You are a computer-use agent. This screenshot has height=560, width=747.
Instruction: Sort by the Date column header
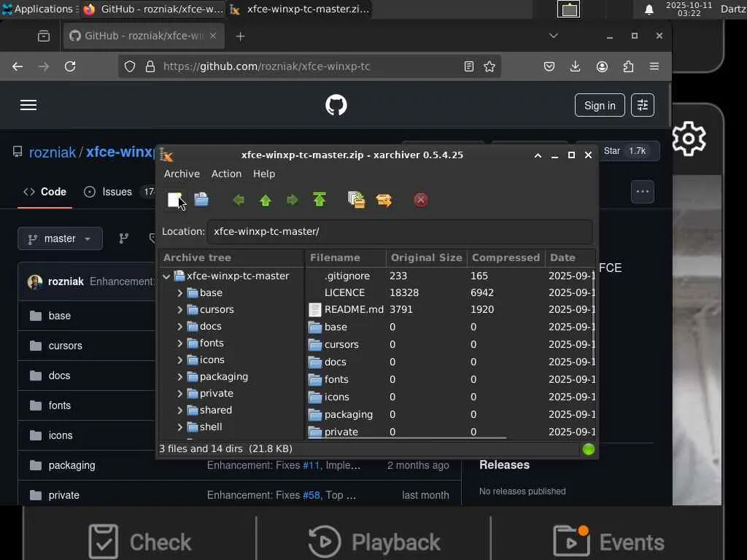(x=570, y=257)
